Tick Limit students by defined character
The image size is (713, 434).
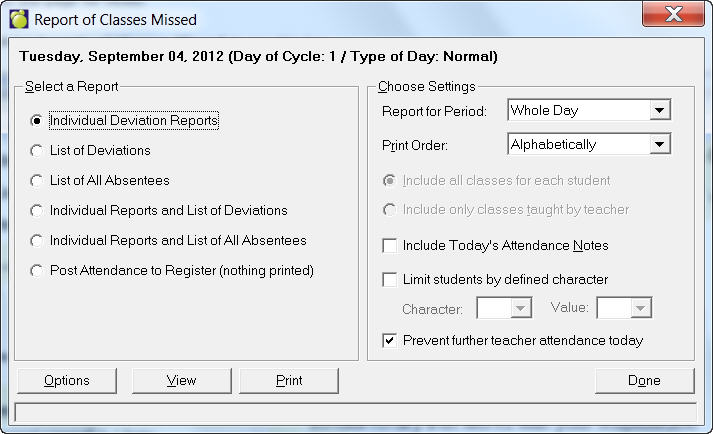coord(390,280)
